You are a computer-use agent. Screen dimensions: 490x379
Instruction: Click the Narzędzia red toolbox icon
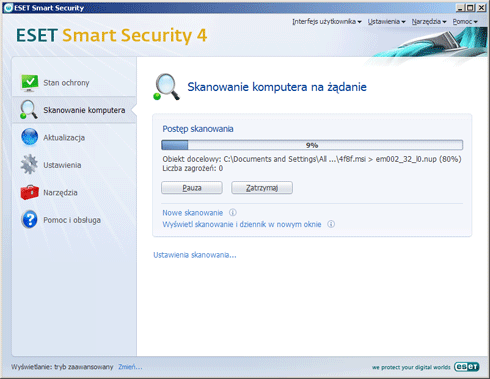[29, 192]
